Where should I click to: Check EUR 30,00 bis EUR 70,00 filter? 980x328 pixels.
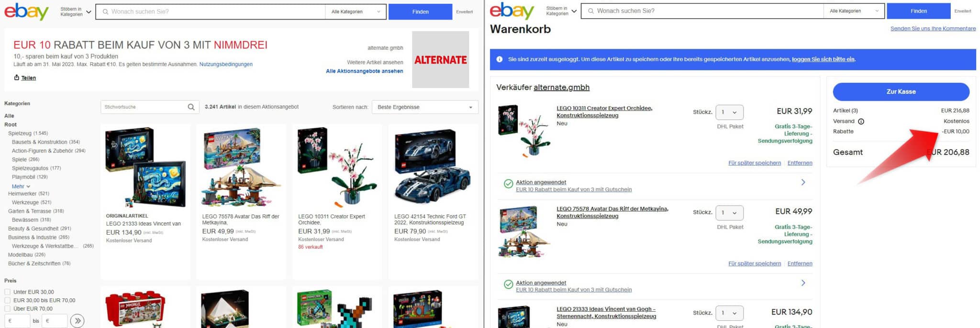point(7,300)
